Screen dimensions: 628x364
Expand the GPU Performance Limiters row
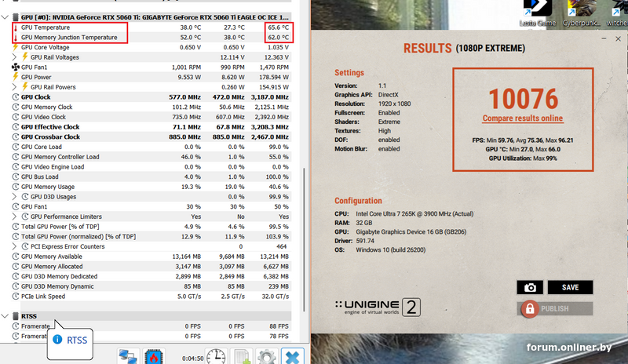[14, 217]
